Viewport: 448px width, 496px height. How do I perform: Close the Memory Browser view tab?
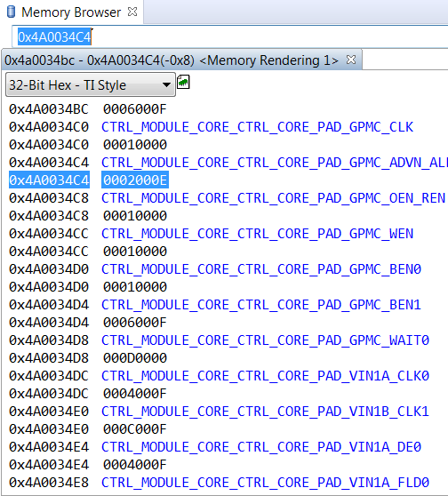point(132,12)
